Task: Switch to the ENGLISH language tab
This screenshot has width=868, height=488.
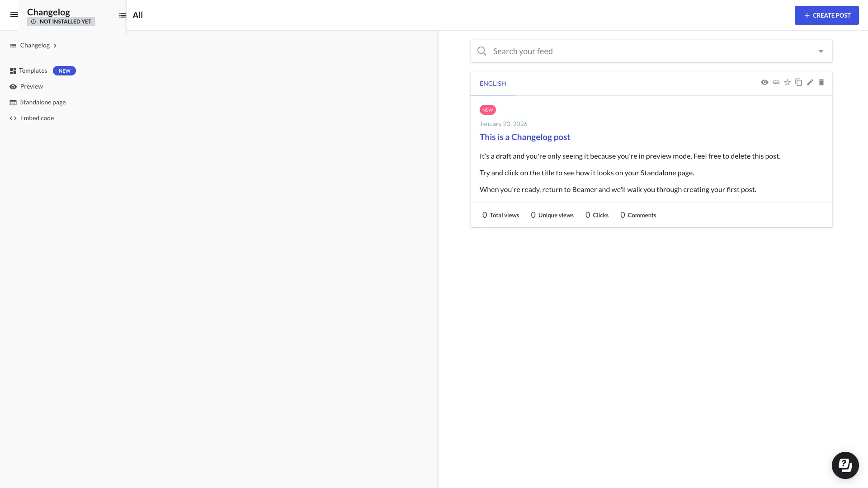Action: pos(493,84)
